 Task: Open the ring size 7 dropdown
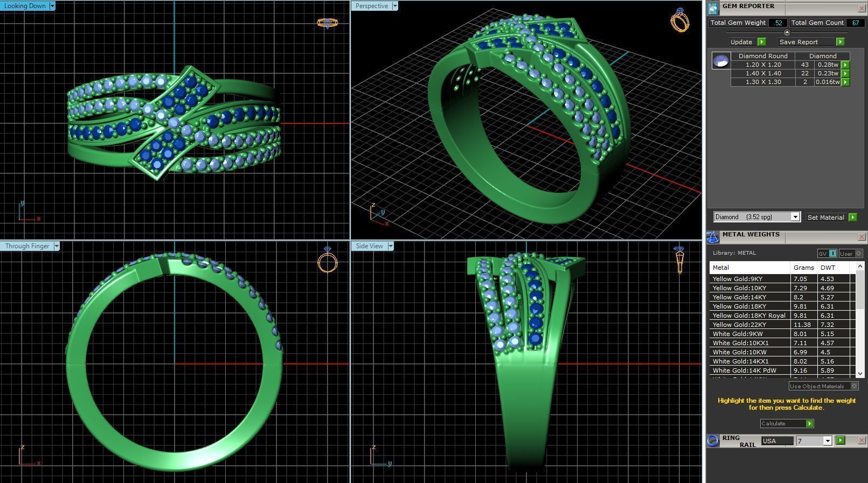(828, 441)
